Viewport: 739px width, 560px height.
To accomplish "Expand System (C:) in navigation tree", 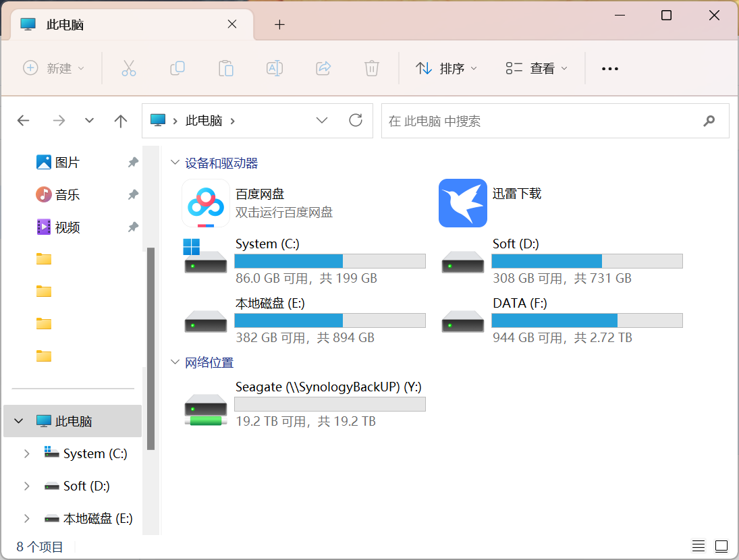I will 27,453.
